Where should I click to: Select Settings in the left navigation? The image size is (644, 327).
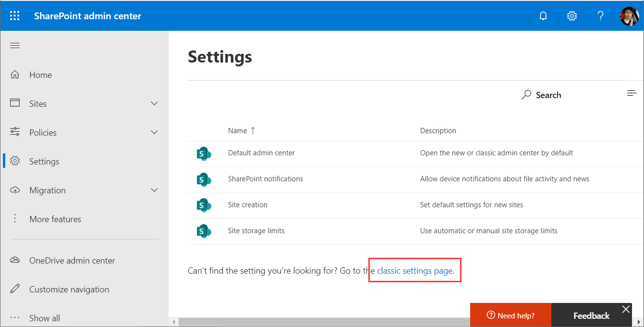click(x=44, y=162)
